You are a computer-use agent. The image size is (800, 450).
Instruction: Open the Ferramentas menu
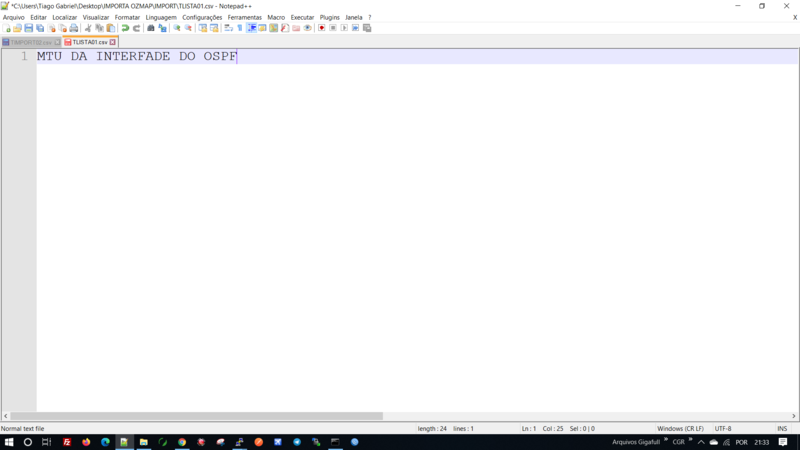[x=244, y=17]
